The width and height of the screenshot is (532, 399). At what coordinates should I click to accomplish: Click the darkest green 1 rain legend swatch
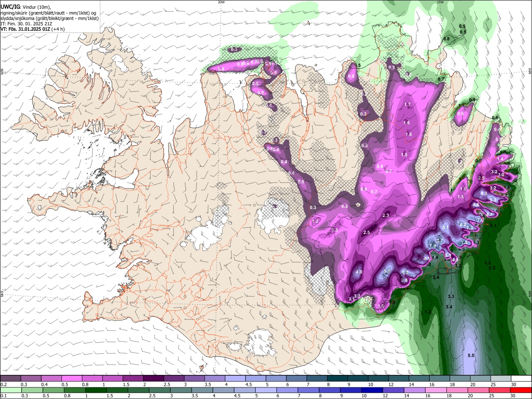(x=96, y=390)
